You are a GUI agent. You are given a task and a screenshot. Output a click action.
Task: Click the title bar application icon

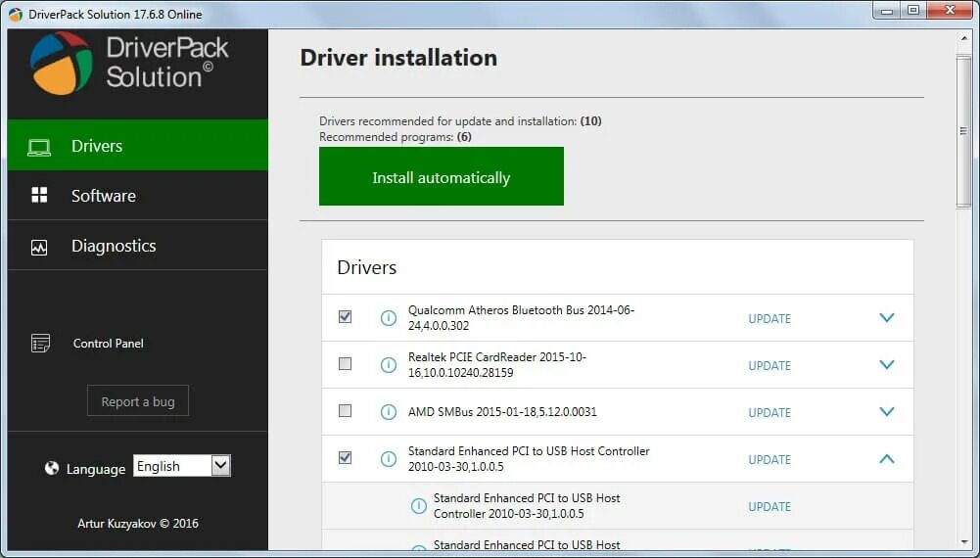tap(16, 14)
